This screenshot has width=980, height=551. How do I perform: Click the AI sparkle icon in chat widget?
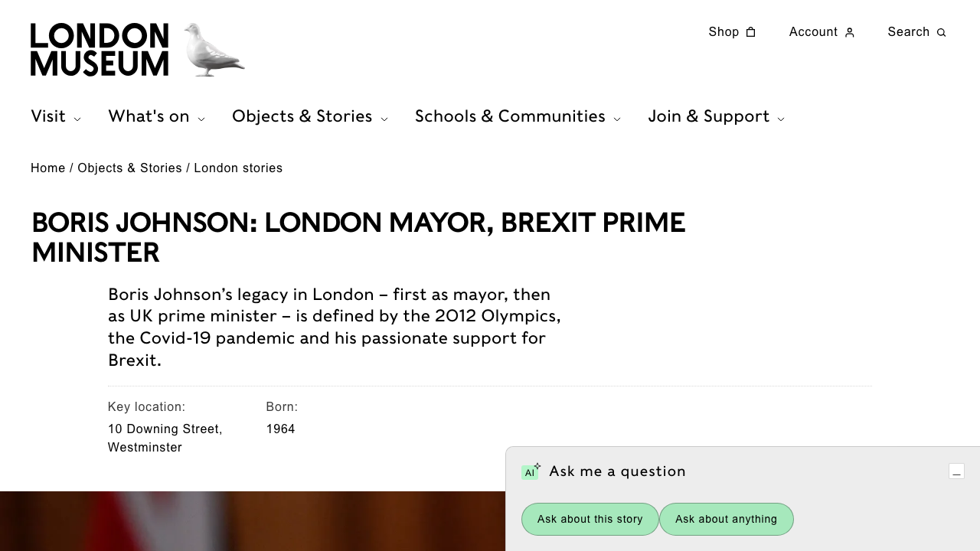[x=531, y=471]
